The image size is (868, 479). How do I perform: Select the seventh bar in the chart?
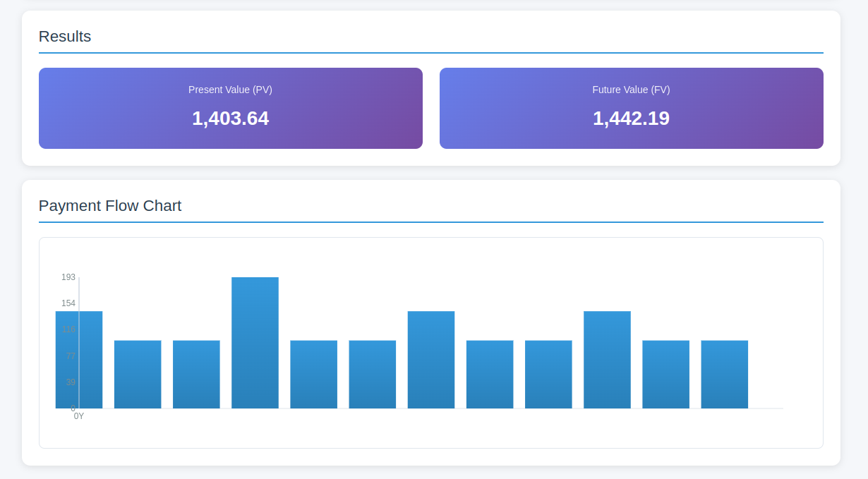point(431,360)
